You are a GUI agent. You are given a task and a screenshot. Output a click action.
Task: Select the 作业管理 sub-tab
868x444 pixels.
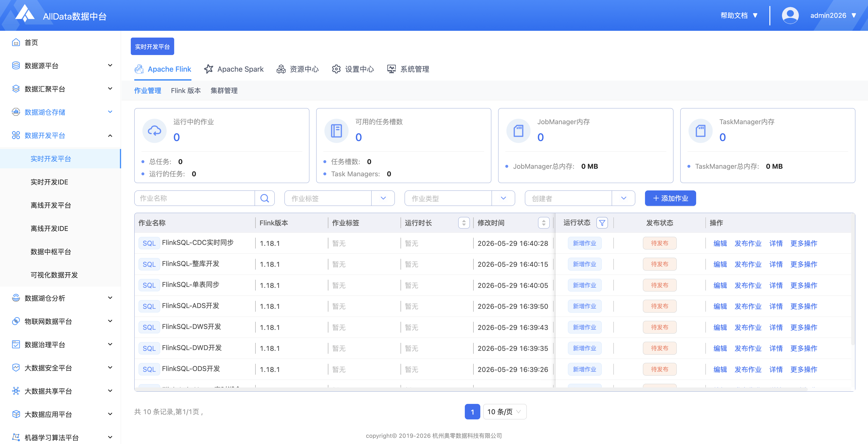[x=148, y=91]
